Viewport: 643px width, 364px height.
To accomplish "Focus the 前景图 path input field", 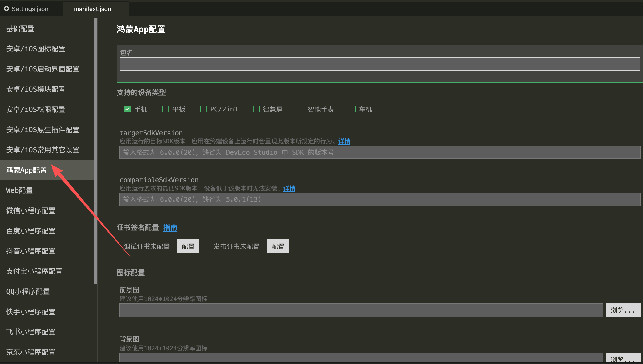I will click(361, 310).
